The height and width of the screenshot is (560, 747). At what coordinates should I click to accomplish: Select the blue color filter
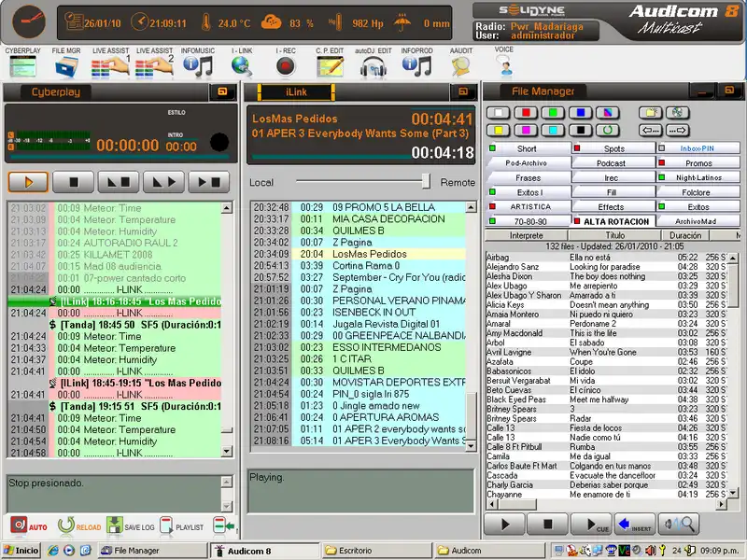click(x=580, y=113)
